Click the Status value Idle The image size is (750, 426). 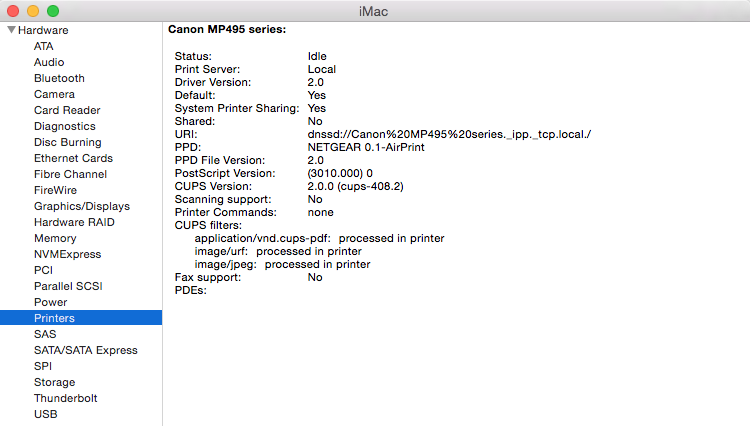tap(317, 56)
